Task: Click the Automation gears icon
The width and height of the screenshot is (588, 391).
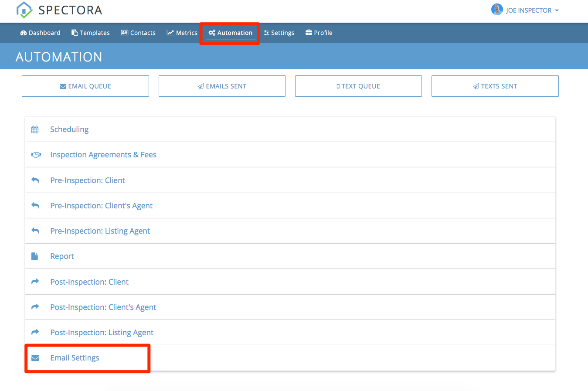Action: (x=212, y=33)
